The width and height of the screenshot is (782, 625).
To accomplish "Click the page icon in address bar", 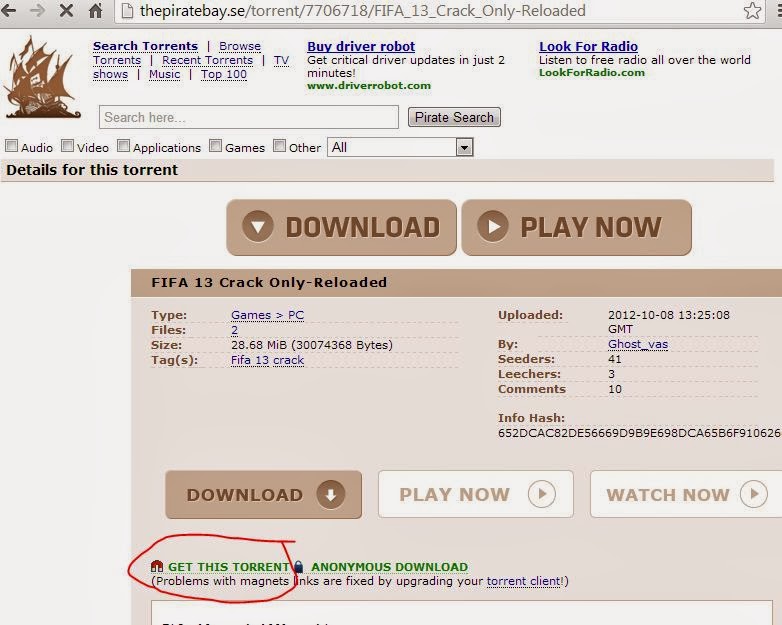I will click(128, 10).
